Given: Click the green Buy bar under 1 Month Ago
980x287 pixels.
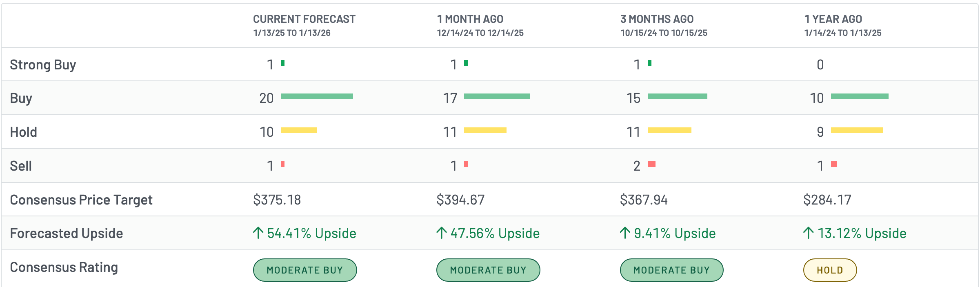Looking at the screenshot, I should tap(497, 96).
